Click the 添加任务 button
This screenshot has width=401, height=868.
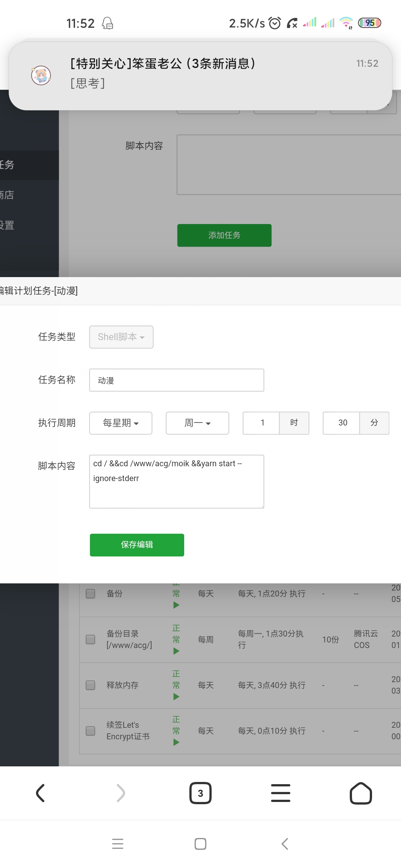(224, 235)
